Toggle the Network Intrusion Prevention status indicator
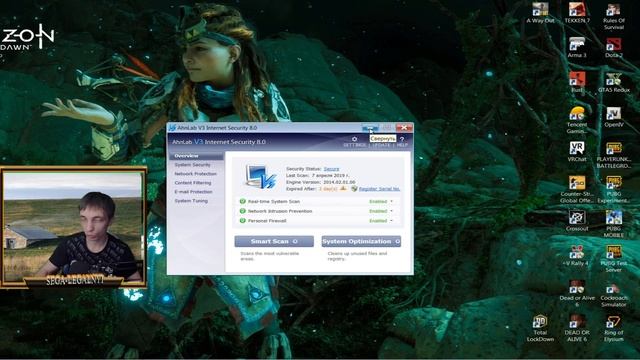 click(242, 211)
